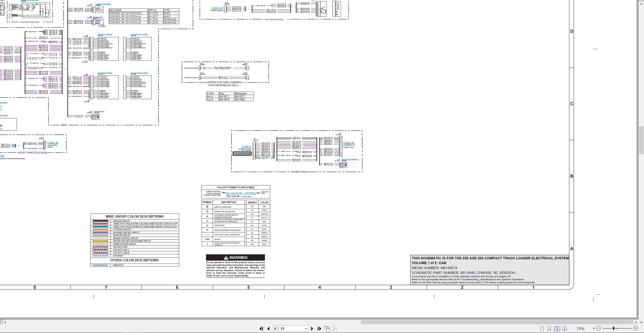Click the orange starting circuit color swatch

click(100, 229)
